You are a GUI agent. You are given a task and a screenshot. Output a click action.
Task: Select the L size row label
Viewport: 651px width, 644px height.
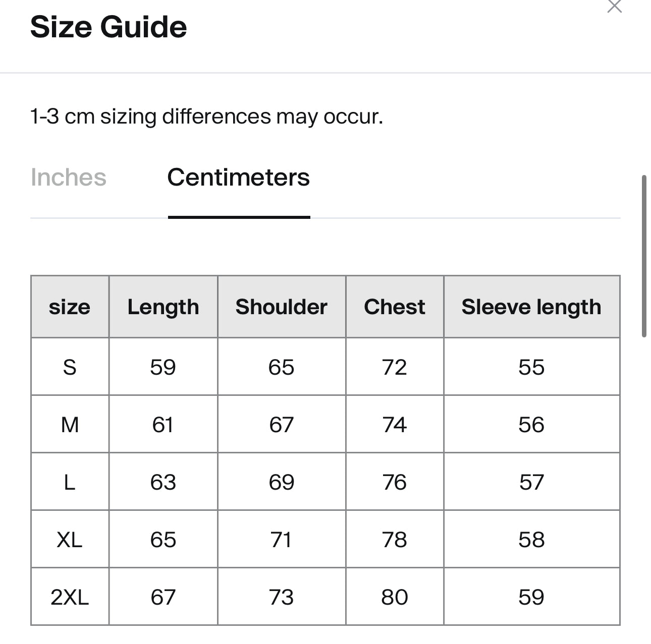70,482
